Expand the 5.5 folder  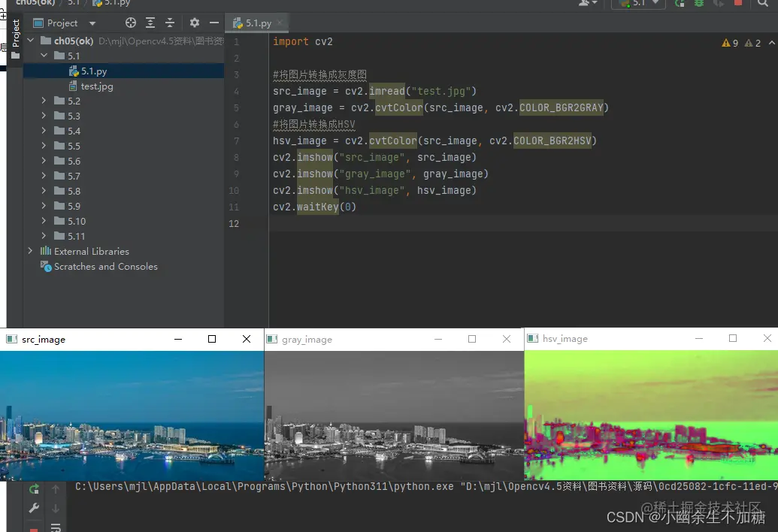[44, 146]
